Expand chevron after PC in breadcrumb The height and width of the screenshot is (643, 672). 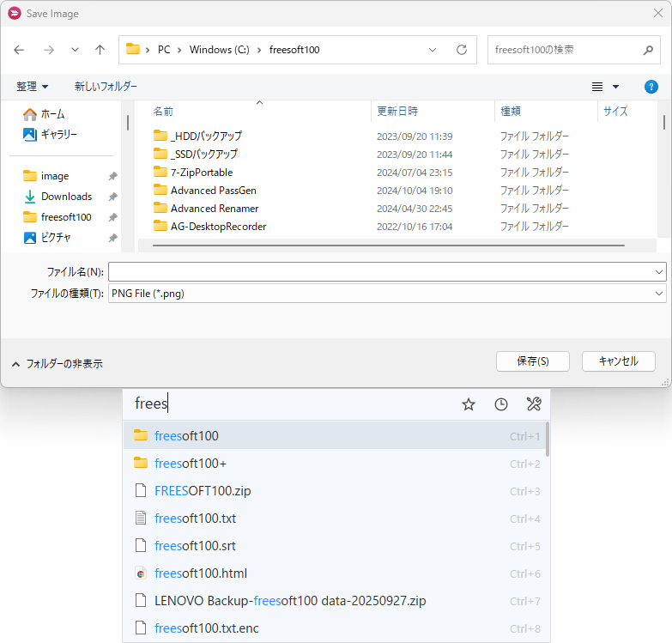(179, 50)
